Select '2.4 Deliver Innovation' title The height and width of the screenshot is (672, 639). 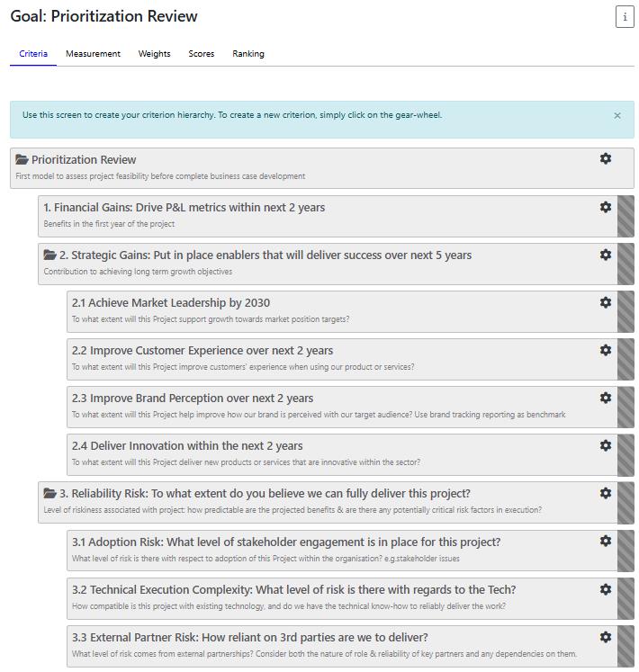tap(187, 445)
